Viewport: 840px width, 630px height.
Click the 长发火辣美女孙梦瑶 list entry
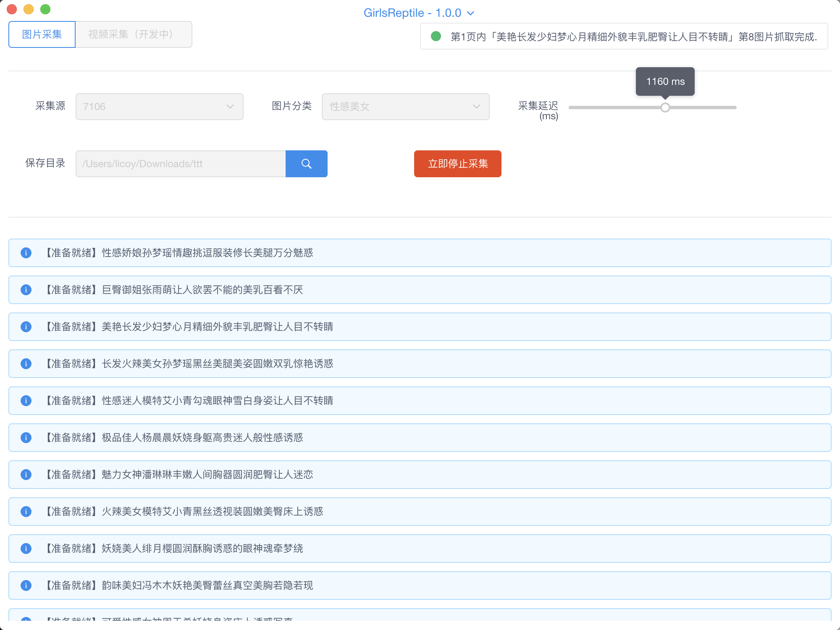(217, 364)
